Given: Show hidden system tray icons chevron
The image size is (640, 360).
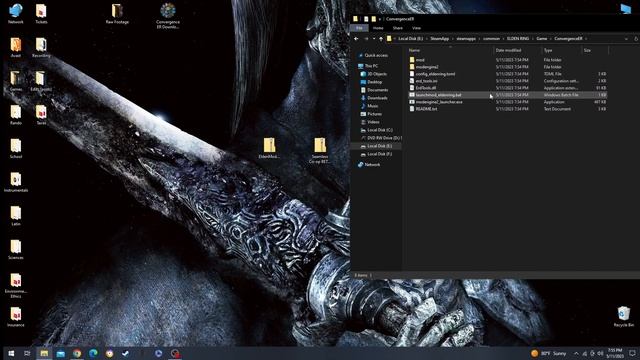Looking at the screenshot, I should [576, 353].
